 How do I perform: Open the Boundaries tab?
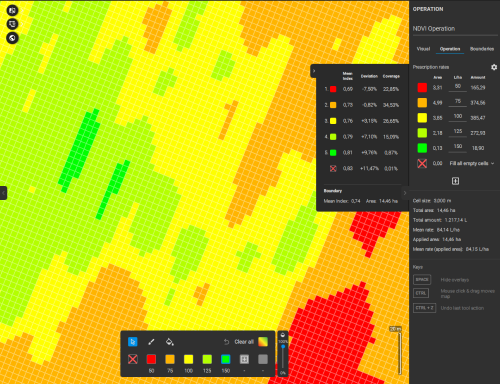pos(482,49)
